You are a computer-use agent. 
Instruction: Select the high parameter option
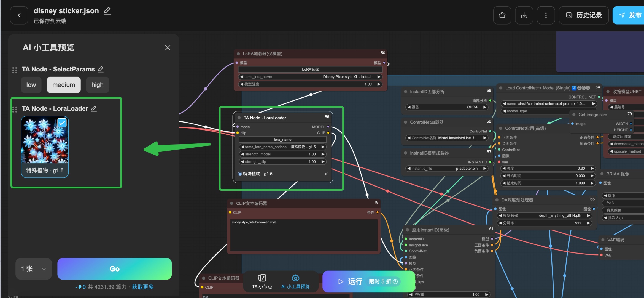97,85
